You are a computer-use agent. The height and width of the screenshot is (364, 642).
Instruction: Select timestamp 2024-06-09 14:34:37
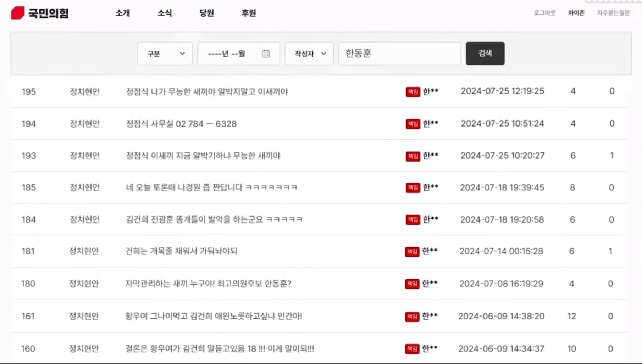[501, 348]
